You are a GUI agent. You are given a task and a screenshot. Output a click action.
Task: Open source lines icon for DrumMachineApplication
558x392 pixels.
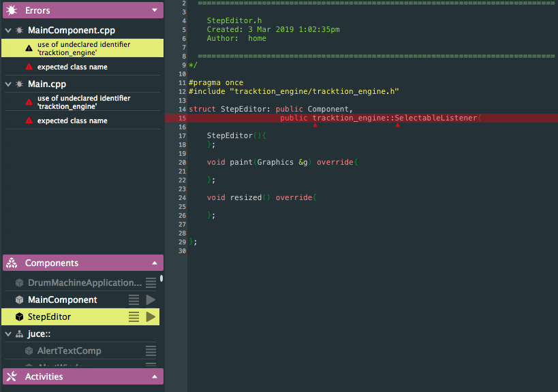151,282
